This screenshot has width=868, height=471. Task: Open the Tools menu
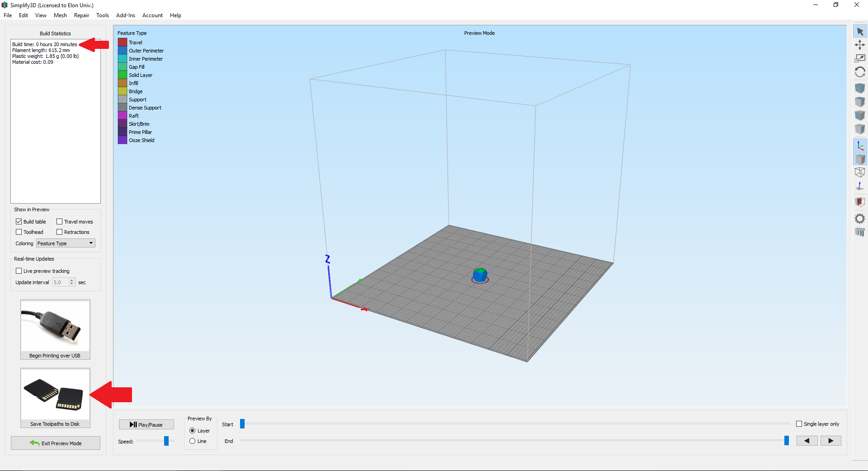103,15
